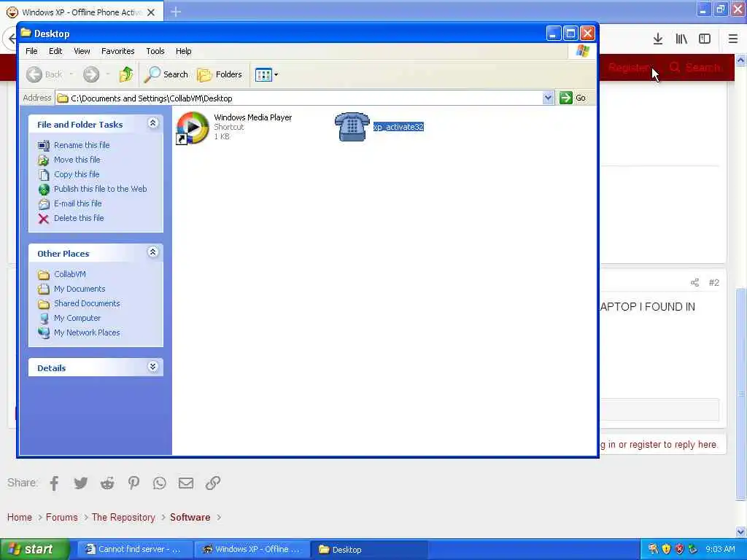Click the browser downloads arrow icon

click(658, 39)
